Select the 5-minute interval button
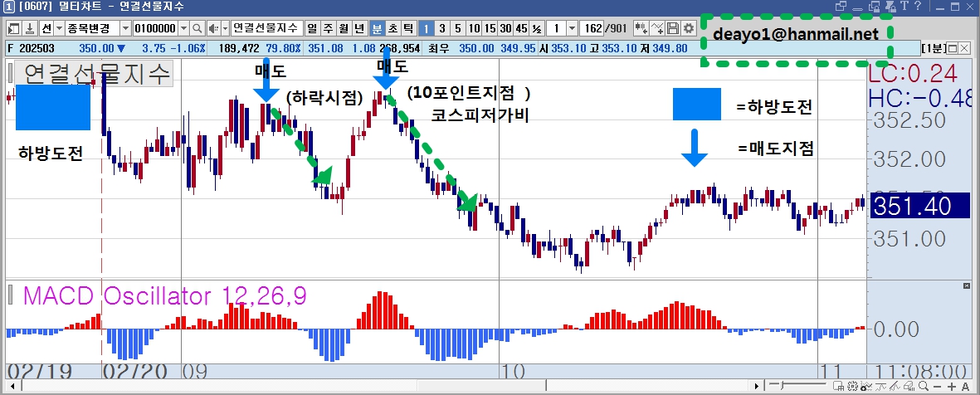This screenshot has height=395, width=980. click(x=458, y=28)
